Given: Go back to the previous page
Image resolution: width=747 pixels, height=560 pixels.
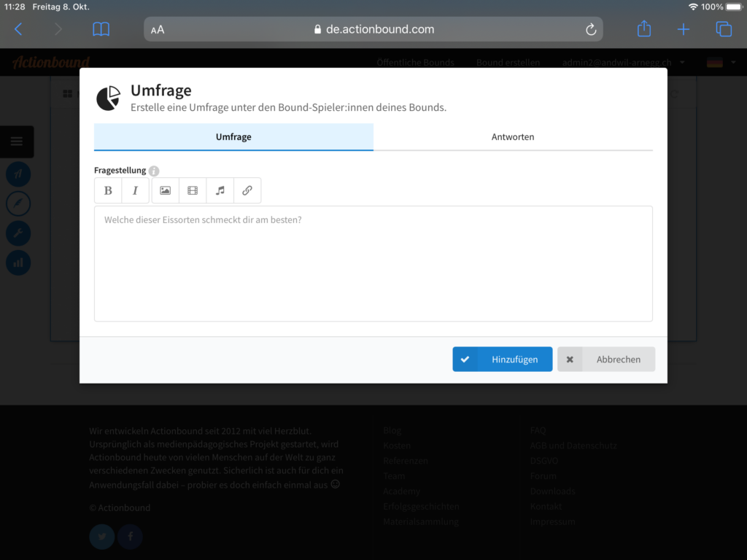Looking at the screenshot, I should coord(18,29).
